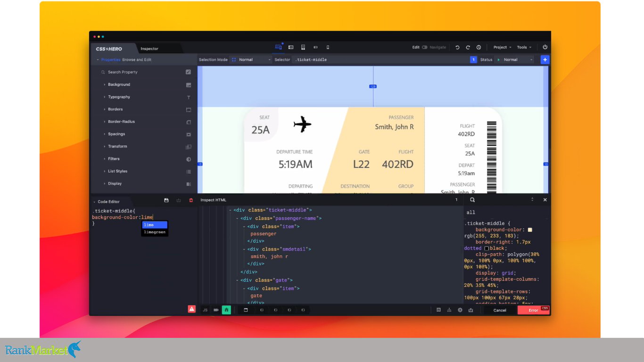Click the black border color swatch

point(487,248)
